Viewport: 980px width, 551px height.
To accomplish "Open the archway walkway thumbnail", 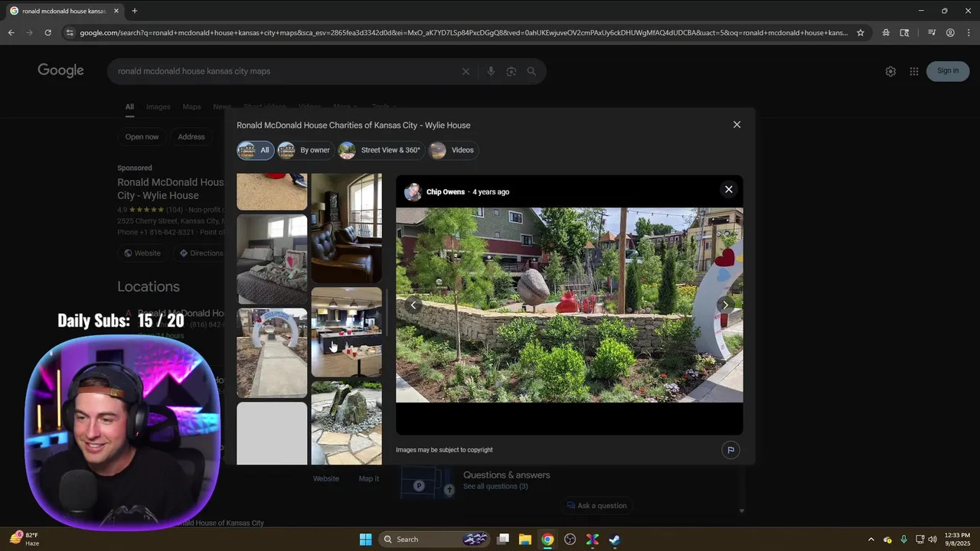I will click(x=272, y=353).
